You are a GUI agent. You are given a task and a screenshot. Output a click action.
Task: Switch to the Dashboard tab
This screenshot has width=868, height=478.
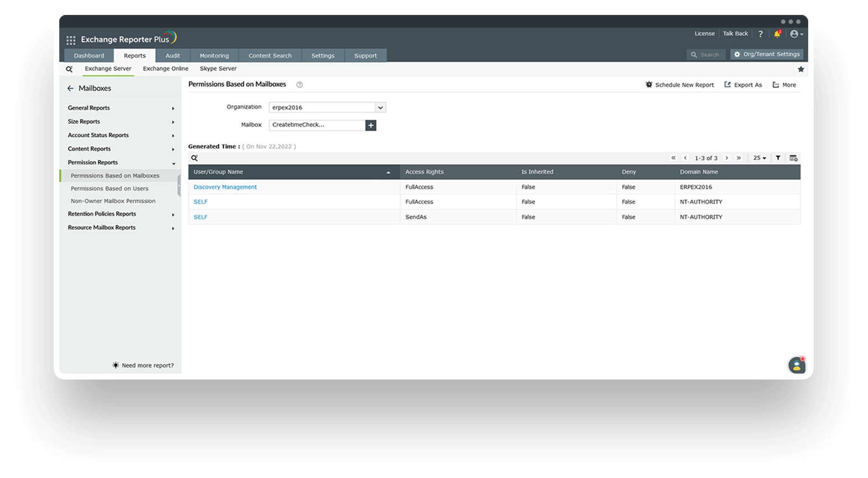point(89,55)
